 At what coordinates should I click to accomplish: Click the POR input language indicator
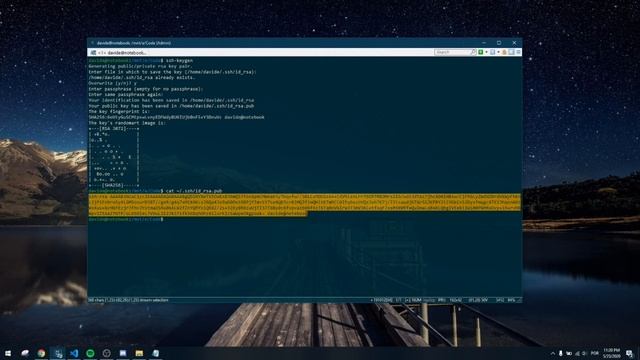595,353
